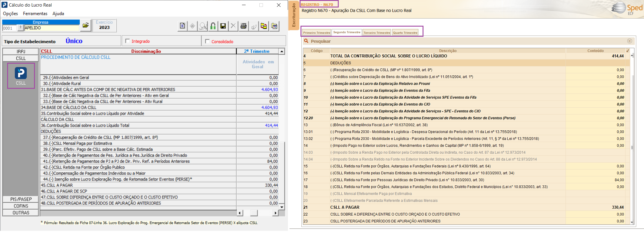Click the Cálculo do Lucro Real window icon
Image resolution: width=644 pixels, height=232 pixels.
(x=4, y=5)
